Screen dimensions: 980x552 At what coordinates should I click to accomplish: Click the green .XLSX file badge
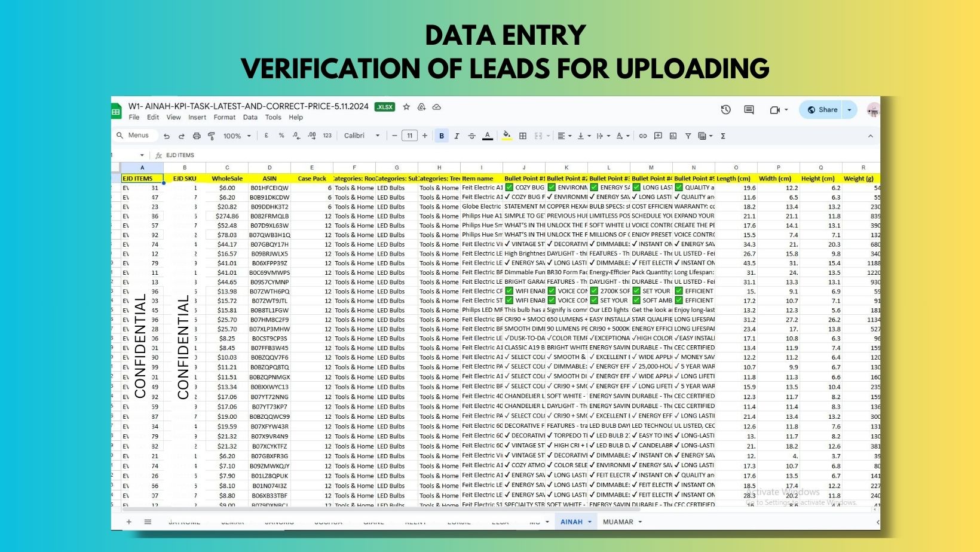tap(385, 107)
